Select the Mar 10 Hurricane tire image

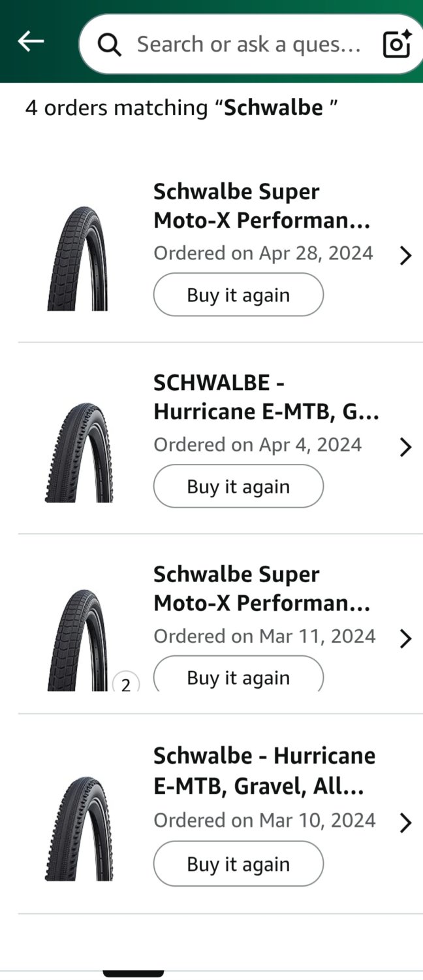pyautogui.click(x=79, y=828)
